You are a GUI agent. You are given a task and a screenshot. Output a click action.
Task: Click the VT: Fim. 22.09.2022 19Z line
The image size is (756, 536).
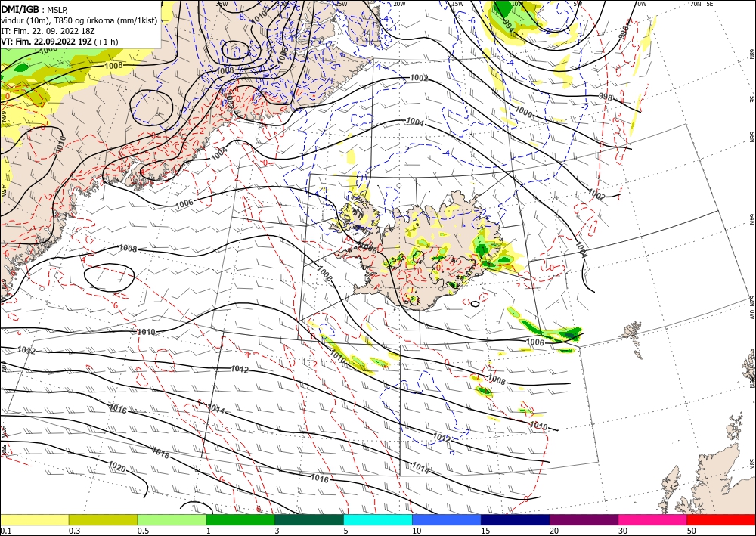click(x=59, y=42)
